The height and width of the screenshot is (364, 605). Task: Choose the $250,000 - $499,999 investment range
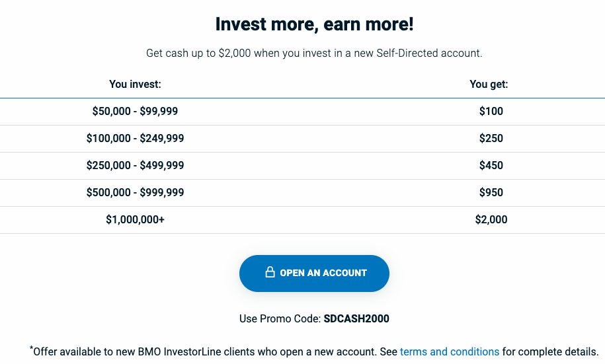tap(135, 166)
